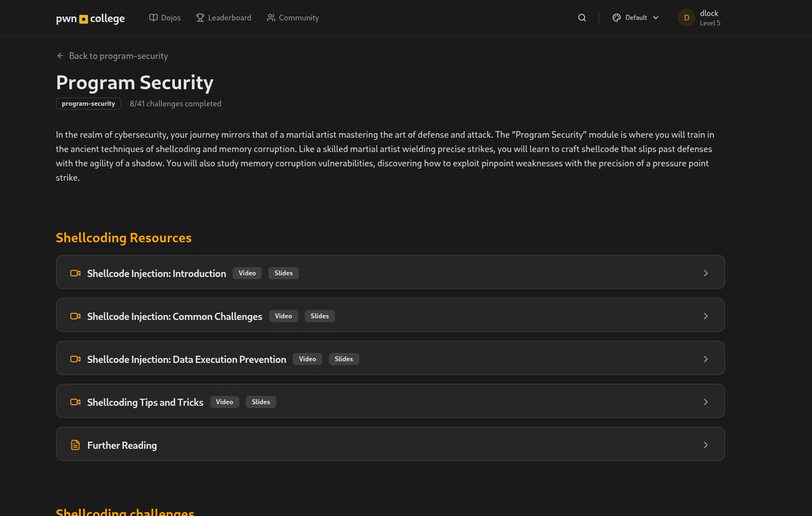Click Slides badge on Data Execution Prevention row
This screenshot has width=812, height=516.
coord(344,359)
